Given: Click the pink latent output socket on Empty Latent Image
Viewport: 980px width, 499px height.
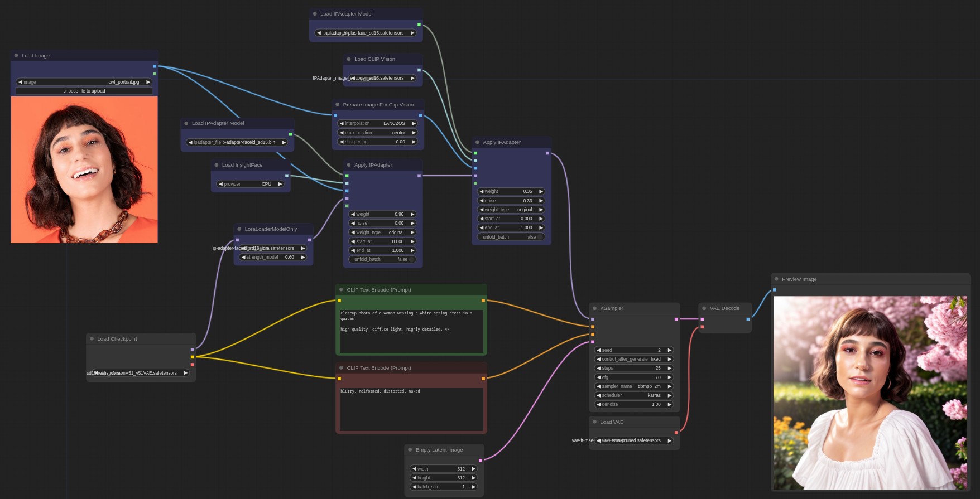Looking at the screenshot, I should point(480,461).
